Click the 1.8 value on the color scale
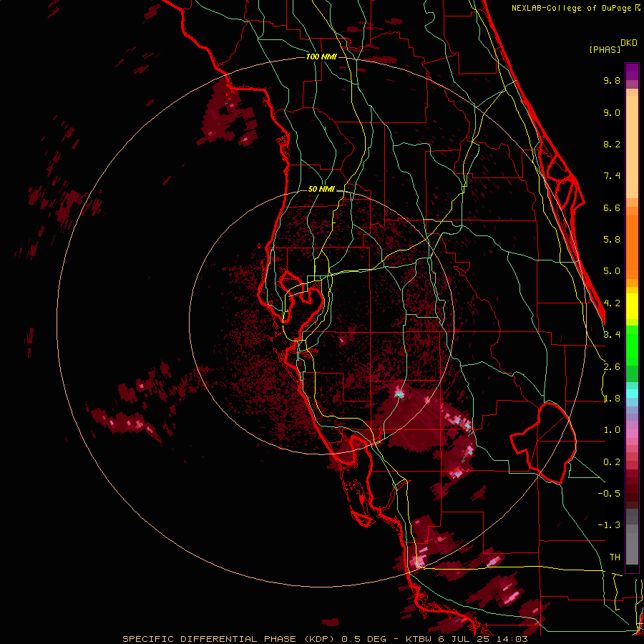This screenshot has width=644, height=644. pyautogui.click(x=612, y=399)
